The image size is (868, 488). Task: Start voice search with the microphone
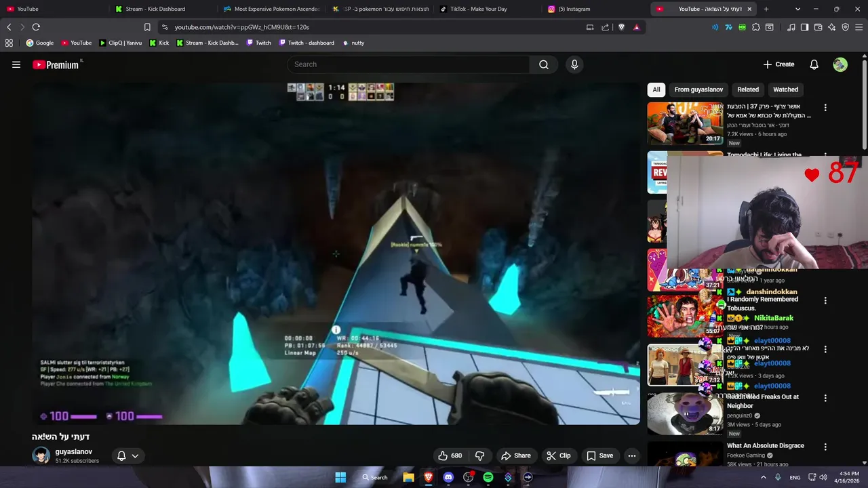pyautogui.click(x=574, y=64)
